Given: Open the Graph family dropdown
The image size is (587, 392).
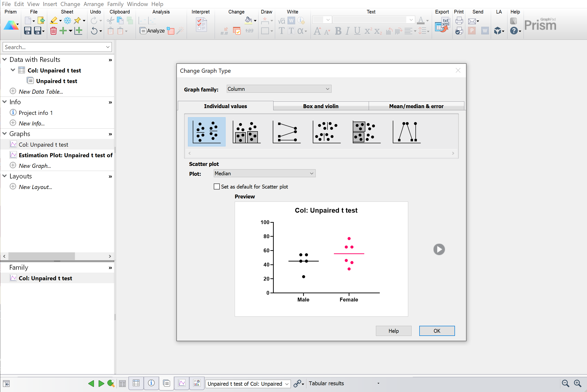Looking at the screenshot, I should (x=278, y=89).
